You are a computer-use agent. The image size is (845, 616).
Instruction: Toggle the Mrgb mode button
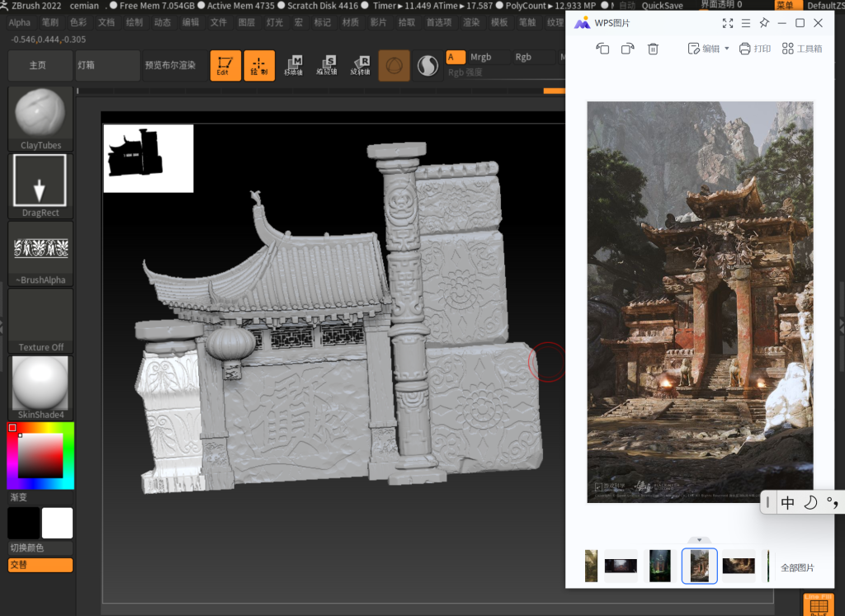(489, 57)
